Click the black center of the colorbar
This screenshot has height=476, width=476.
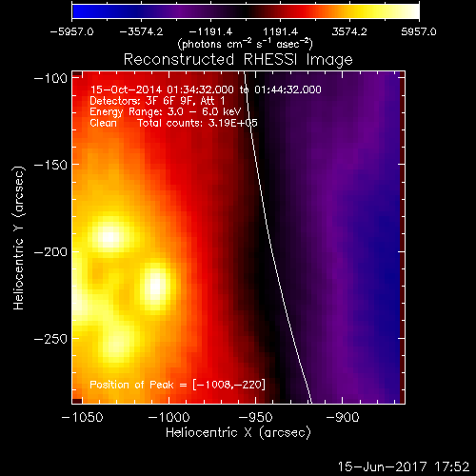[246, 11]
